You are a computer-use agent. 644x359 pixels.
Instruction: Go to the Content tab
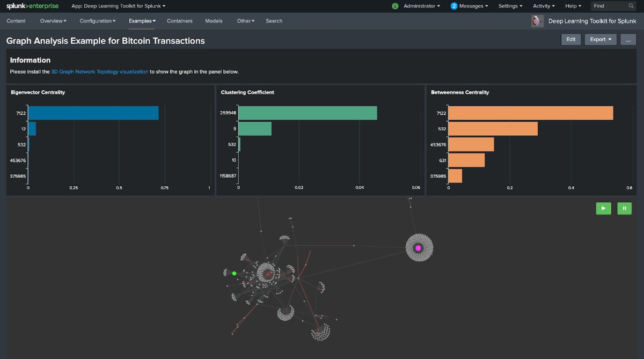coord(16,21)
